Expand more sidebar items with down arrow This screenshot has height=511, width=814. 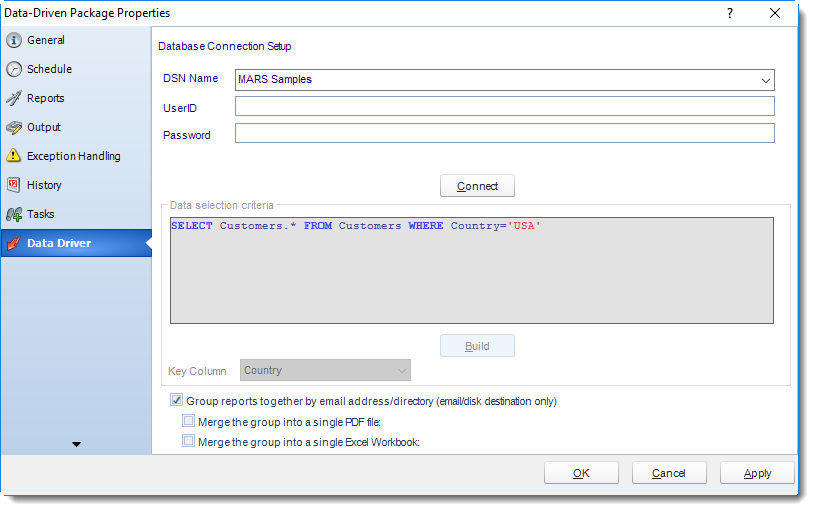pos(76,444)
